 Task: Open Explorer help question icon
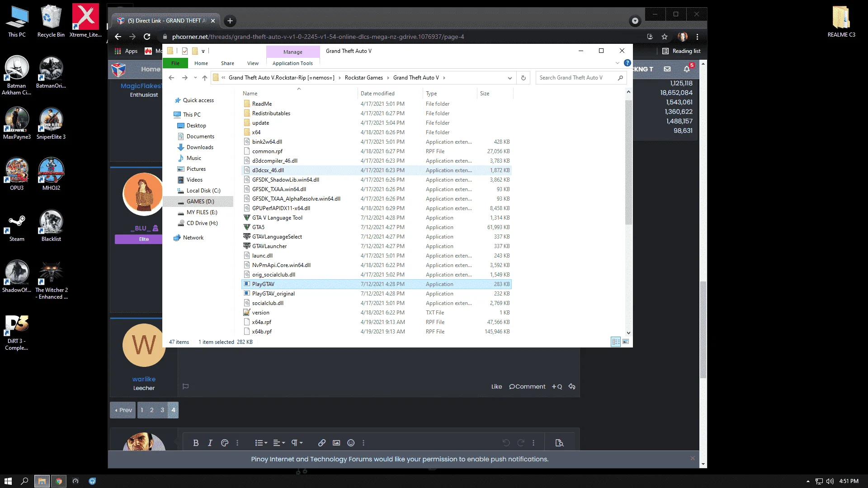627,63
